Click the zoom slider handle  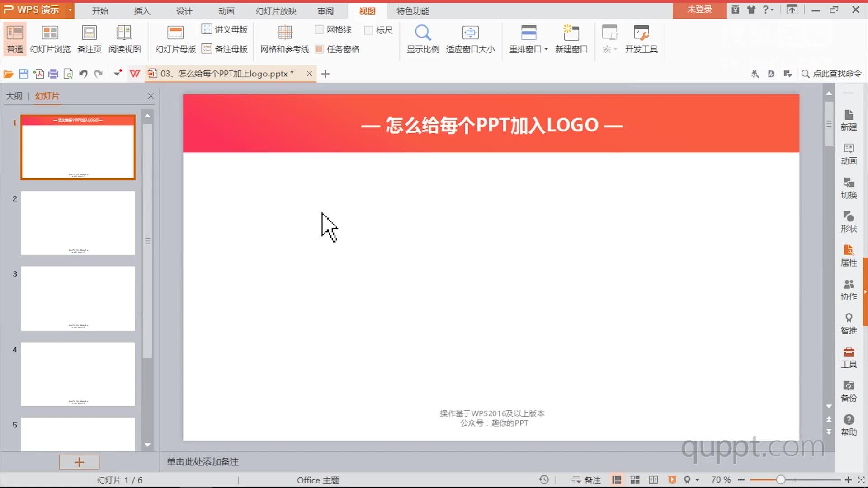[x=781, y=480]
